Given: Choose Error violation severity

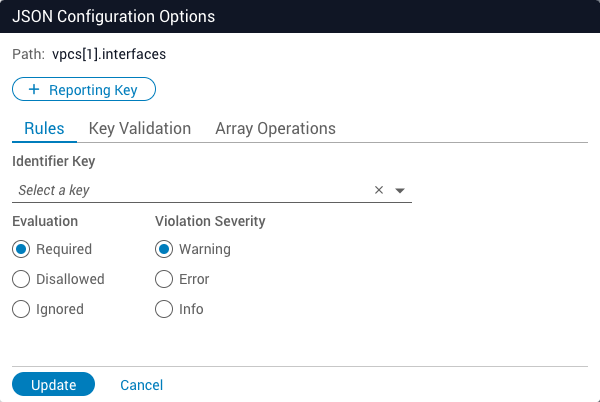Looking at the screenshot, I should pyautogui.click(x=165, y=279).
